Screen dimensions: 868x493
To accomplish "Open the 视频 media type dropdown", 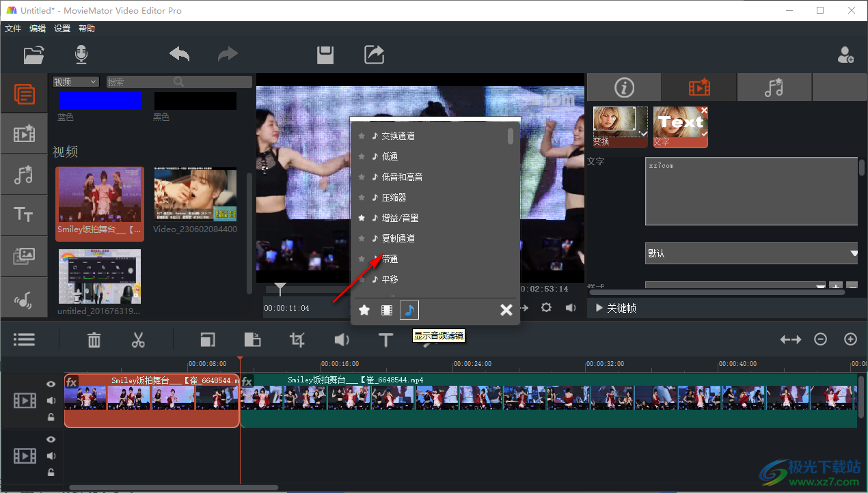I will point(76,82).
